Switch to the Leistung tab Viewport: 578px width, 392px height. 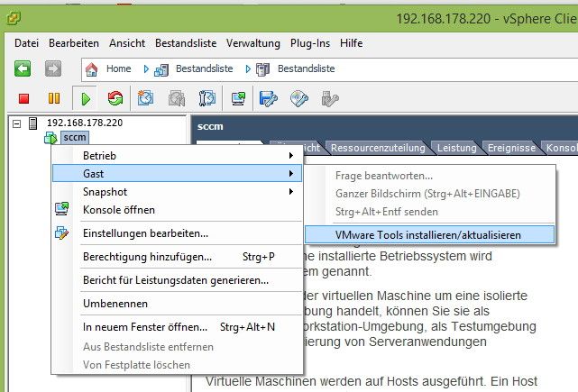[x=457, y=148]
